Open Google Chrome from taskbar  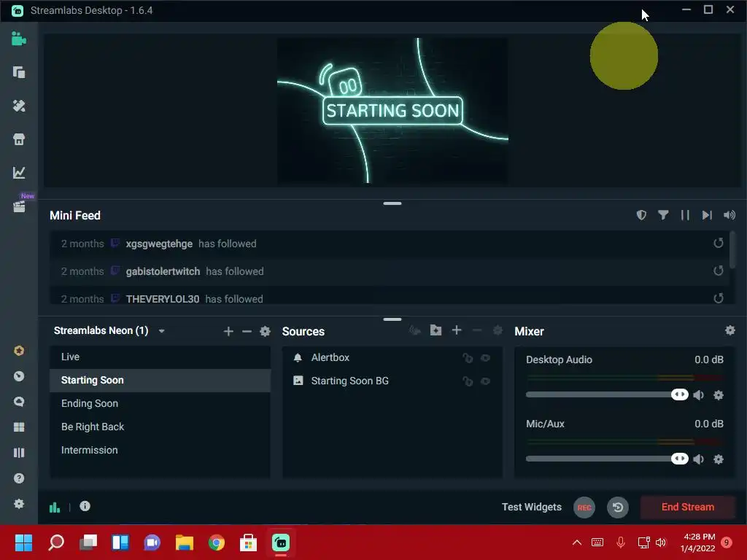coord(216,542)
